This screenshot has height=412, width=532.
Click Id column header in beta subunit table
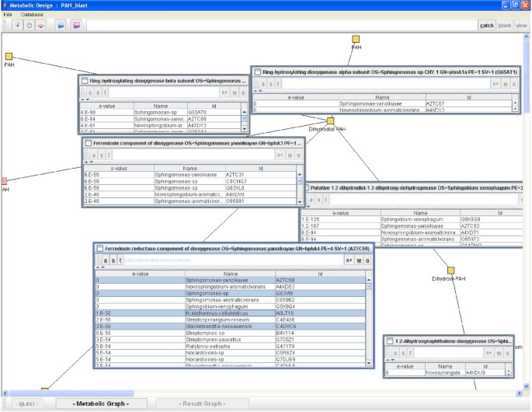click(x=214, y=106)
